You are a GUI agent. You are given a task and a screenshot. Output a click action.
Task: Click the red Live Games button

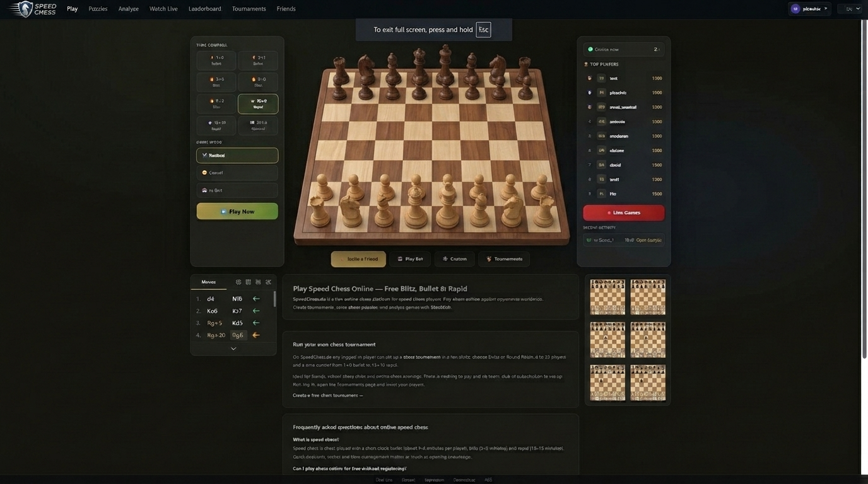point(623,212)
